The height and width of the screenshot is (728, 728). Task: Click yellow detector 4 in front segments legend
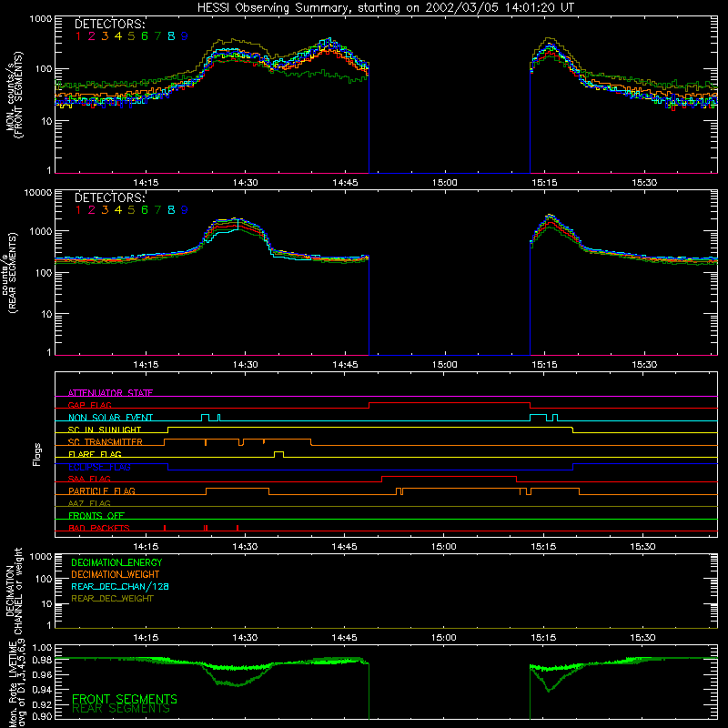(118, 36)
